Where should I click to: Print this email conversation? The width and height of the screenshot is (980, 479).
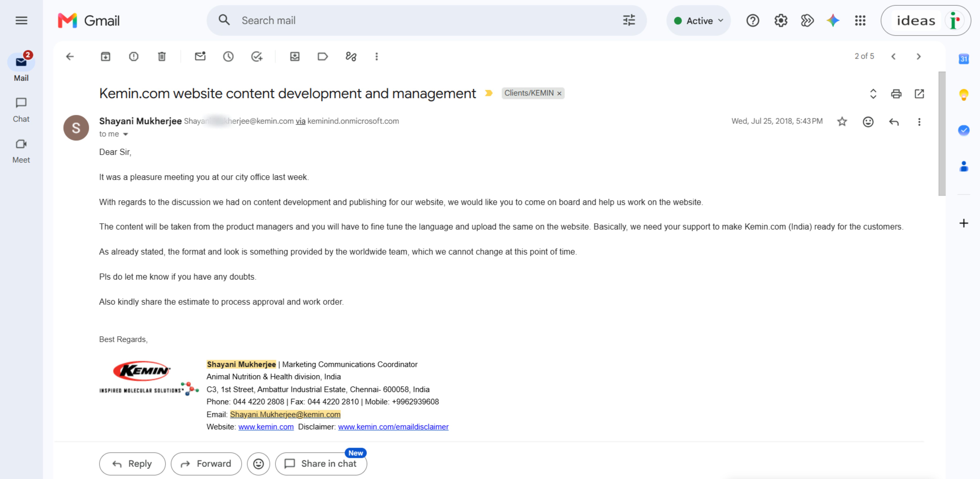coord(896,93)
